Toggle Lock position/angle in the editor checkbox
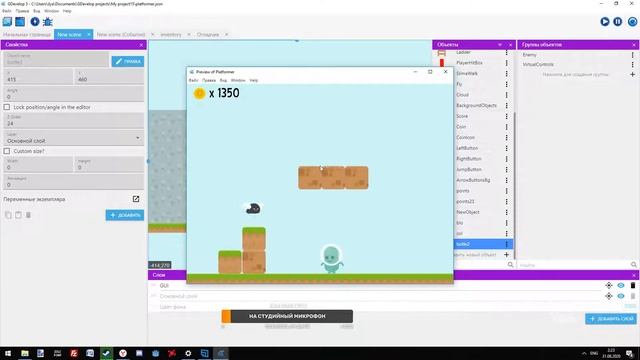 click(7, 107)
